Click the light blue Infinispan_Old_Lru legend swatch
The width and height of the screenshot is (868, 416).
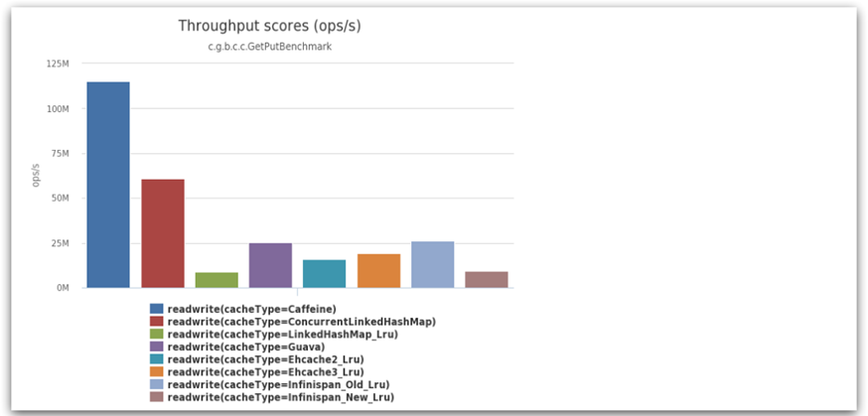pos(157,384)
